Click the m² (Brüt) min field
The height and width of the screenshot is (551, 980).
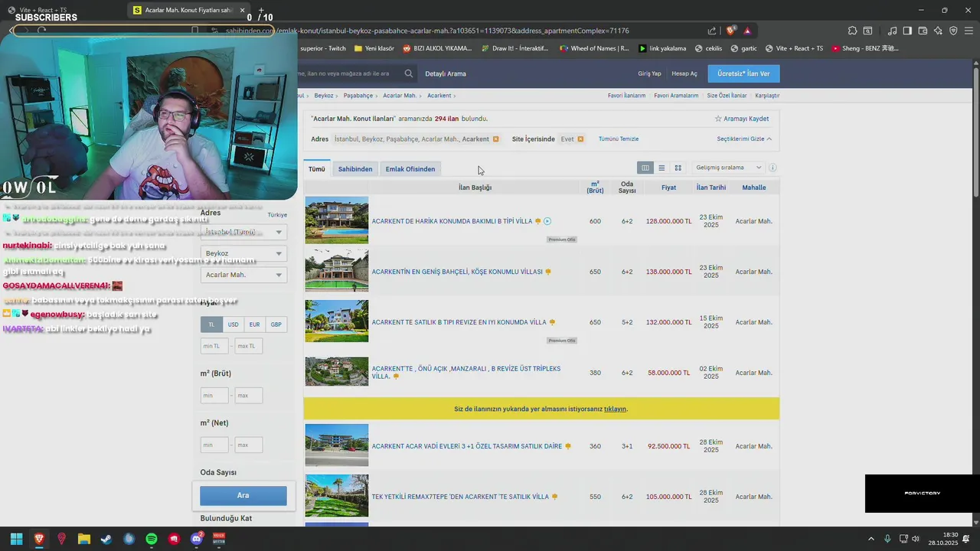214,396
